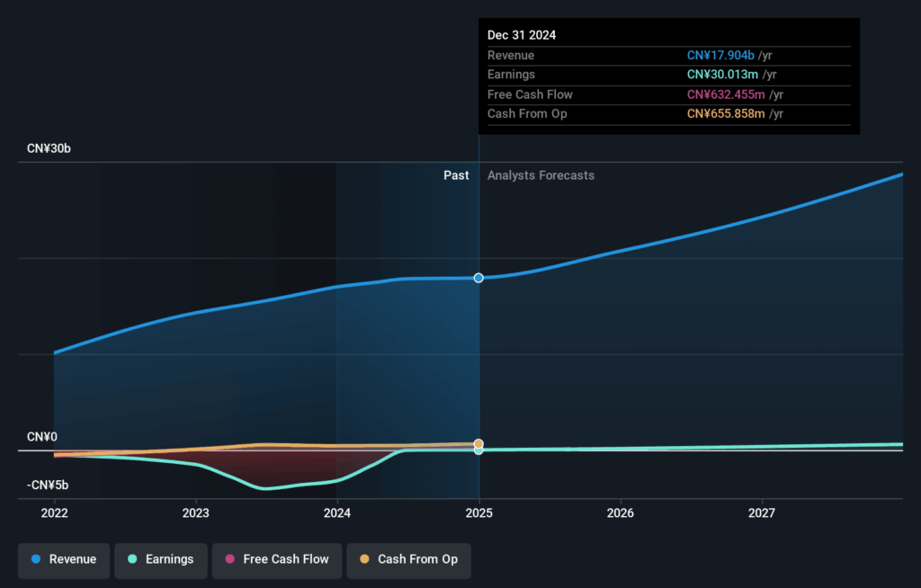Screen dimensions: 921x588
Task: Select the orange Cash From Op marker at 2025
Action: [x=478, y=443]
